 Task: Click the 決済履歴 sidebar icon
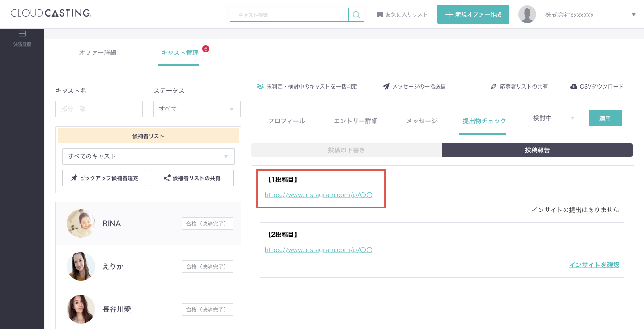pos(22,34)
